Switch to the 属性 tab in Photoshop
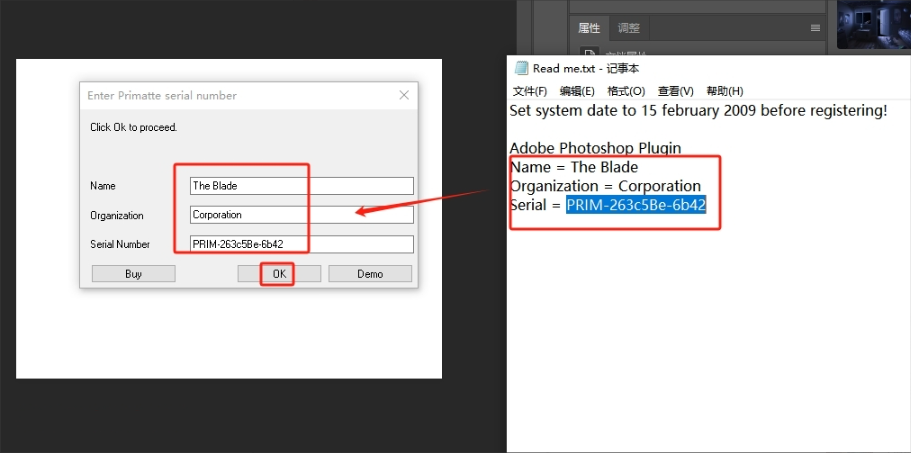This screenshot has width=911, height=453. coord(589,28)
